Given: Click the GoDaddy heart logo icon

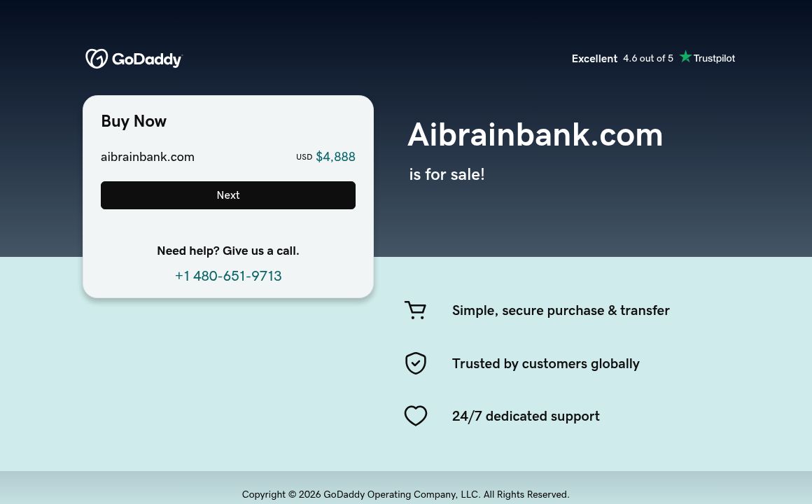Looking at the screenshot, I should [x=97, y=58].
